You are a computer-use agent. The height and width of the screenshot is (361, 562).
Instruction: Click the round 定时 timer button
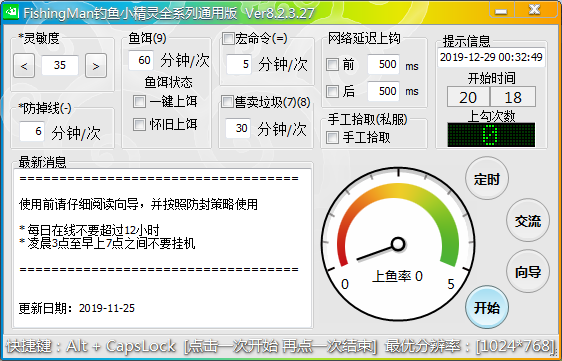(x=487, y=179)
